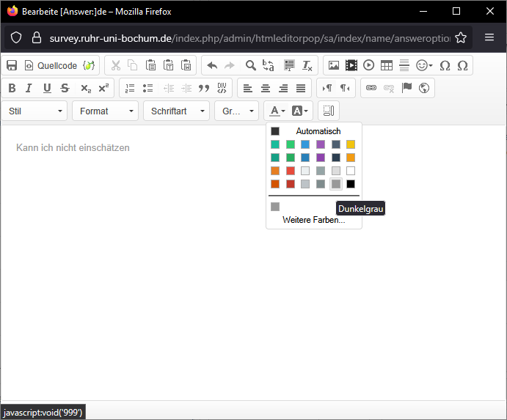The height and width of the screenshot is (420, 507).
Task: Toggle subscript formatting
Action: 86,88
